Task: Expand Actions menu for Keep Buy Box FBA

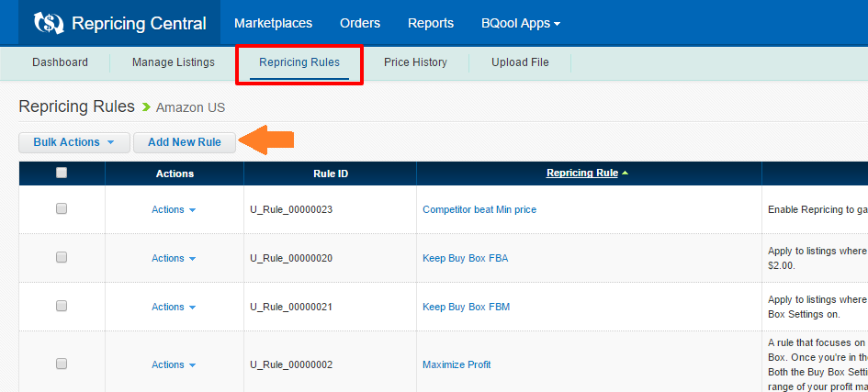Action: point(174,258)
